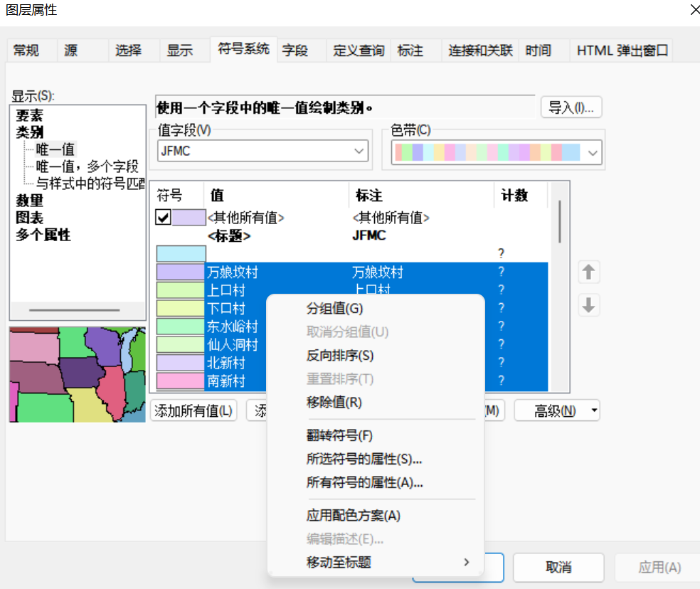Click the 南新村 pink symbol swatch
The height and width of the screenshot is (589, 700).
(181, 381)
